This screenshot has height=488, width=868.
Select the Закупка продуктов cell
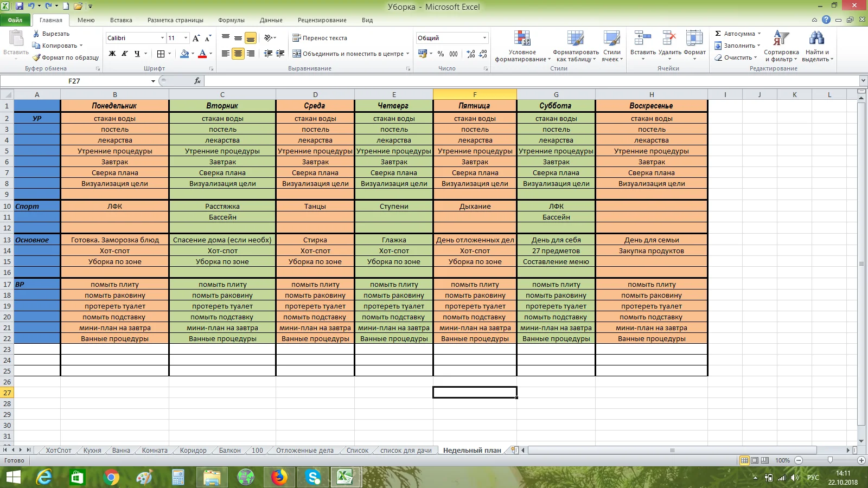[x=652, y=251]
